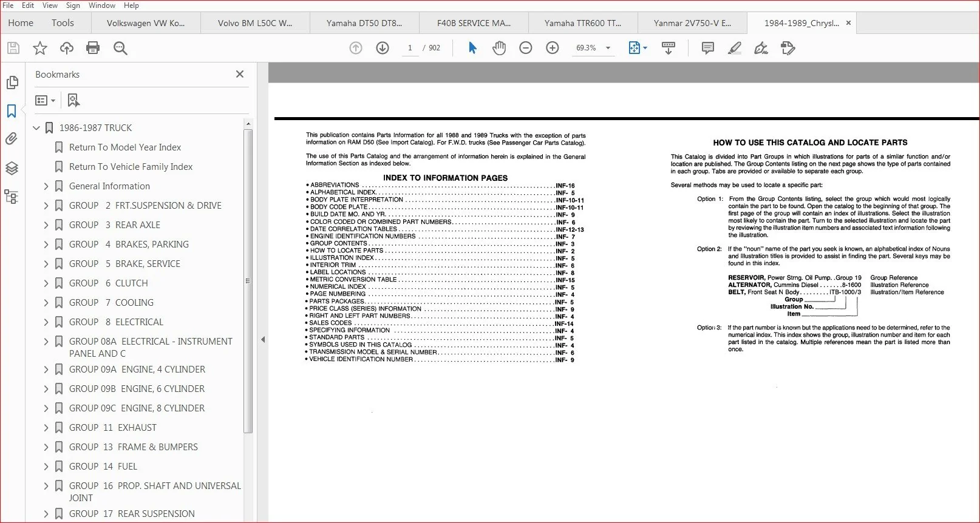Open Return To Vehicle Family Index bookmark
Screen dimensions: 980x523
click(131, 167)
